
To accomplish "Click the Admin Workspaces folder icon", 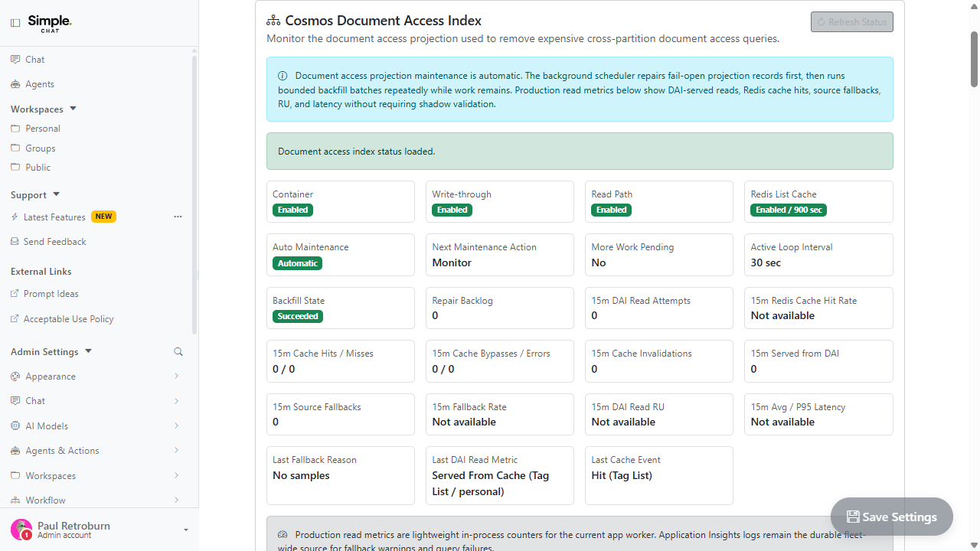I will pos(15,475).
